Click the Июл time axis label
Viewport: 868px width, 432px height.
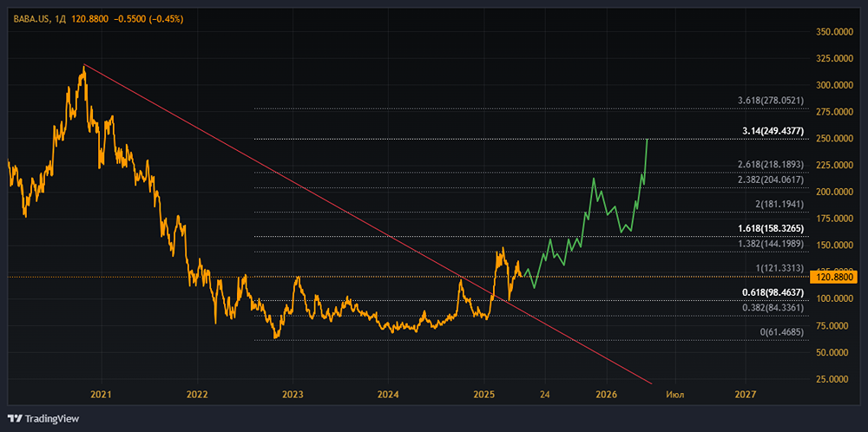[x=674, y=395]
